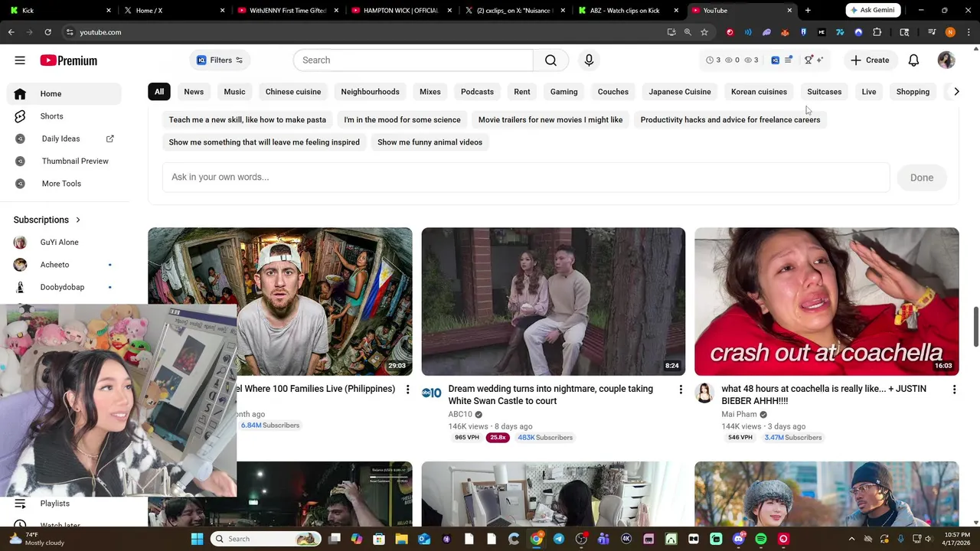This screenshot has height=551, width=980.
Task: Click Ask Gemini button
Action: click(x=873, y=10)
